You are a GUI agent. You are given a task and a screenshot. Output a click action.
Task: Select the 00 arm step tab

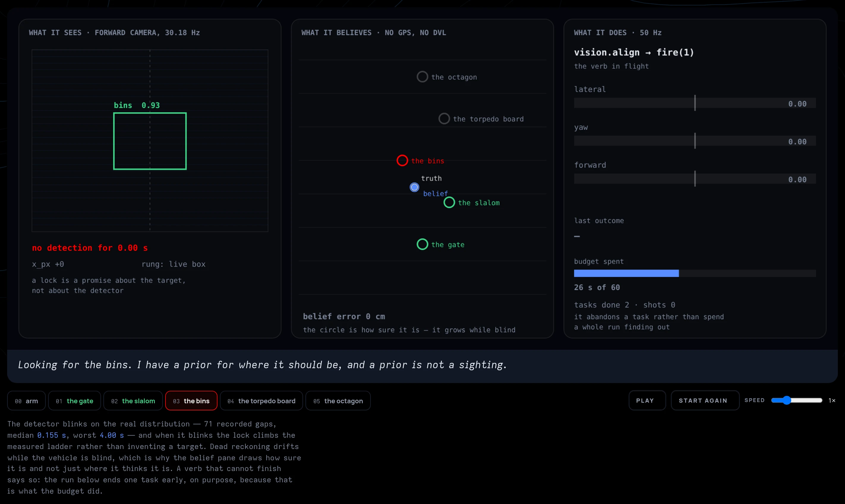(x=26, y=401)
